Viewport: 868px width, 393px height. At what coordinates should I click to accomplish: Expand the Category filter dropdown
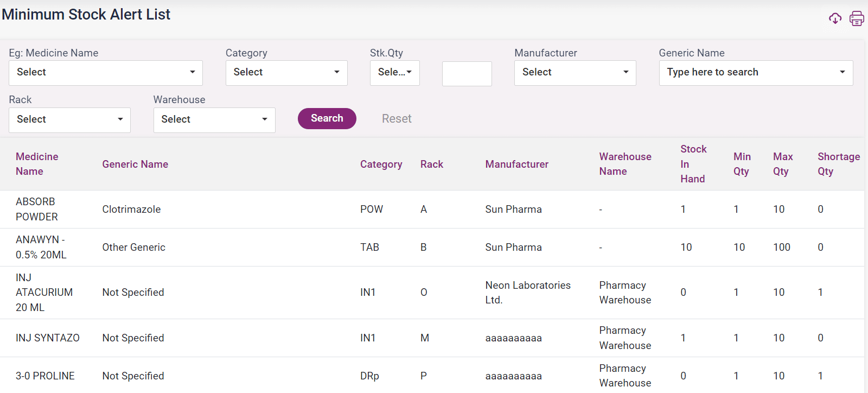tap(286, 73)
